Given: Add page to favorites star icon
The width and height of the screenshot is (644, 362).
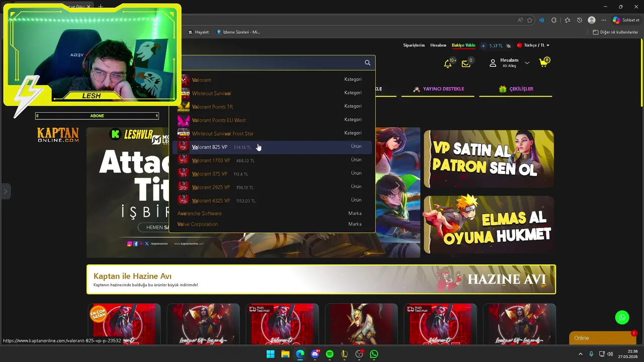Looking at the screenshot, I should [x=530, y=20].
